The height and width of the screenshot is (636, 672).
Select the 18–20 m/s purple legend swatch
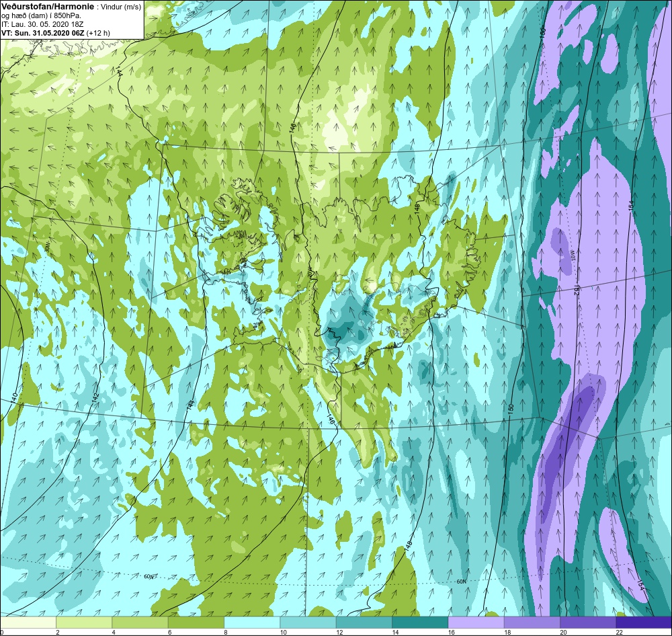click(532, 622)
